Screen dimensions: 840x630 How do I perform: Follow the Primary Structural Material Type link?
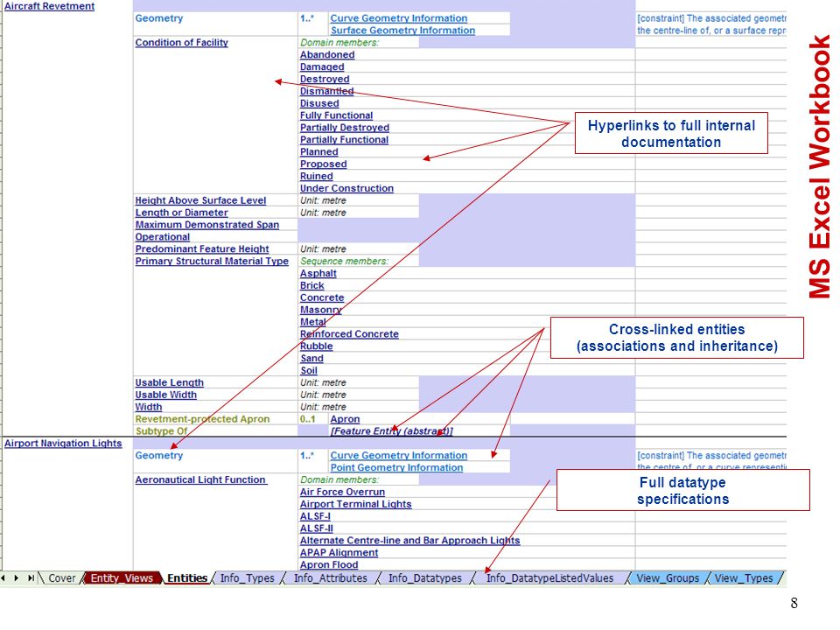(212, 261)
